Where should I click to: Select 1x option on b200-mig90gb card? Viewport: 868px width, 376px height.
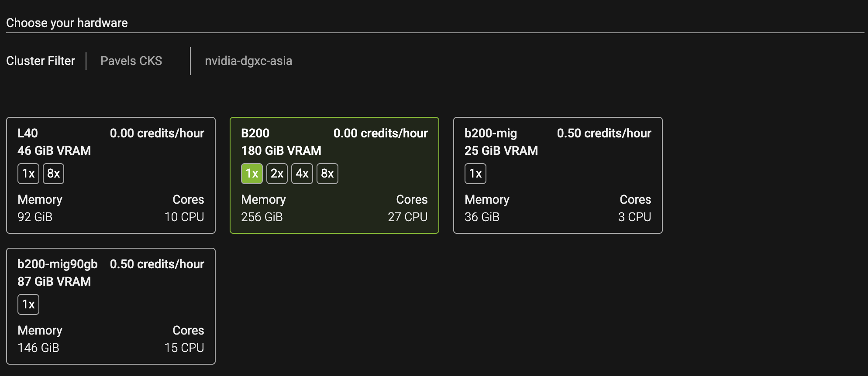point(28,304)
